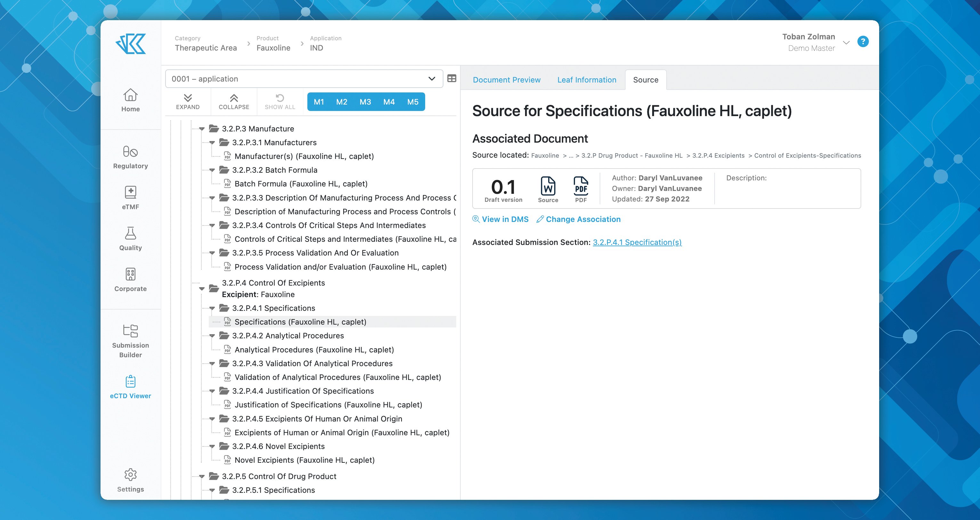
Task: Select Batch Formula (Fauxoline HL, caplet) leaf
Action: click(301, 184)
